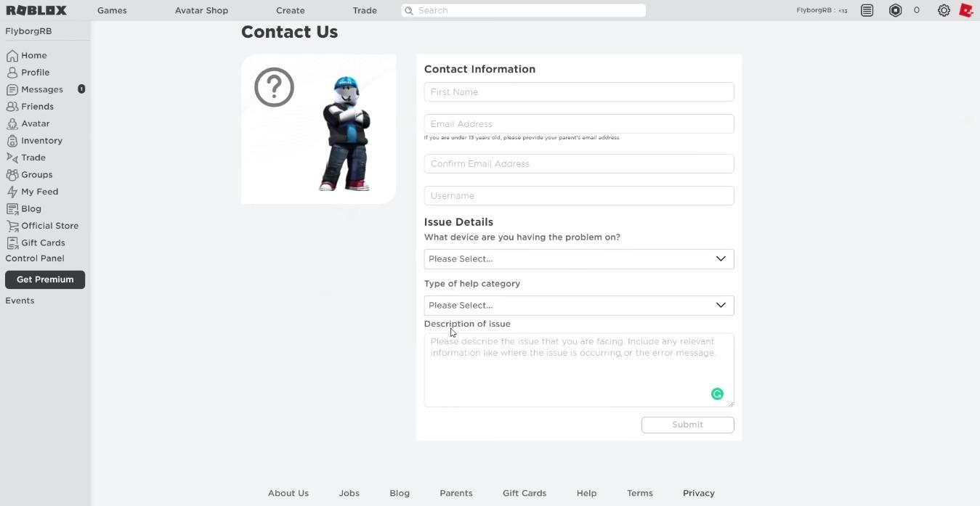Click the Grammarly status circle in the description box

coord(717,393)
